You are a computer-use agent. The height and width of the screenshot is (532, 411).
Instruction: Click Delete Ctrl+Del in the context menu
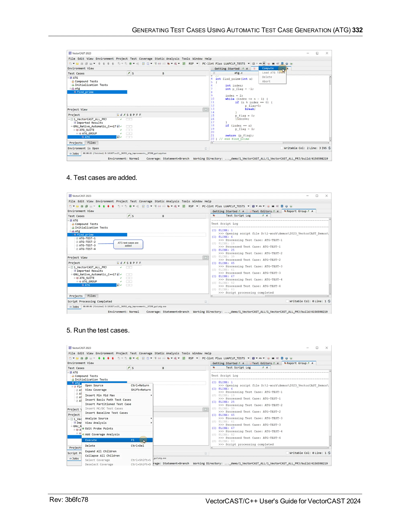(117, 446)
